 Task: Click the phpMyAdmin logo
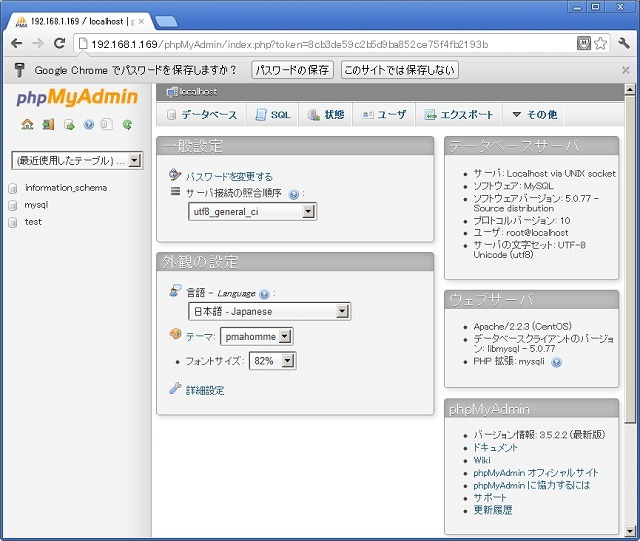(x=77, y=97)
